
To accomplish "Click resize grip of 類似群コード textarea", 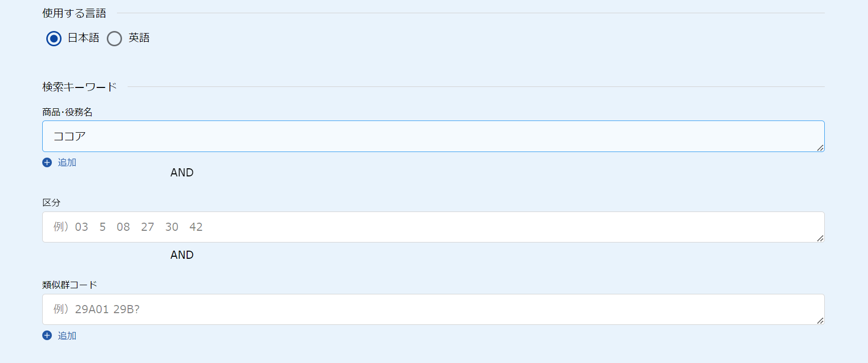I will click(x=820, y=321).
